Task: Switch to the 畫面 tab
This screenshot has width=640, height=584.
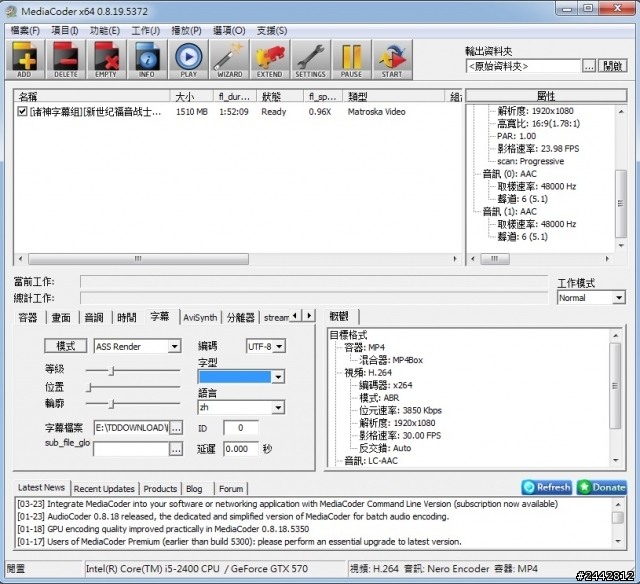Action: click(x=61, y=318)
